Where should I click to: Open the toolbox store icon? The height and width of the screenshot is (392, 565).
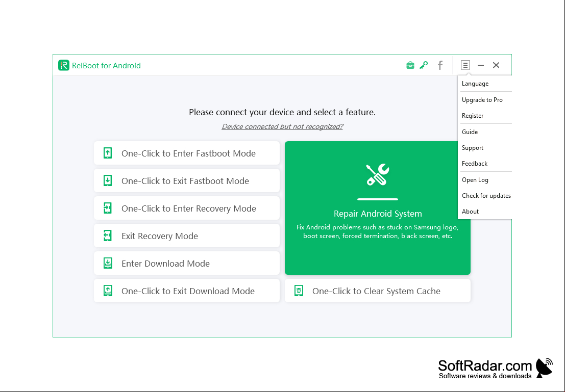pos(410,65)
